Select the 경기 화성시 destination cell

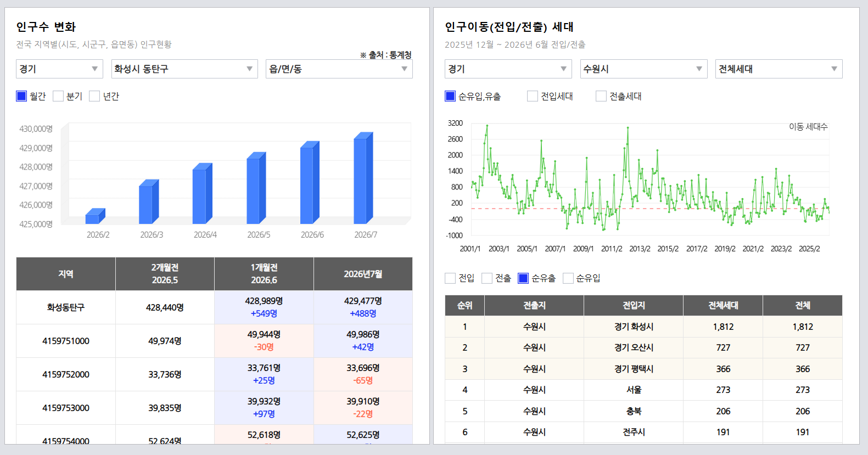pos(634,327)
